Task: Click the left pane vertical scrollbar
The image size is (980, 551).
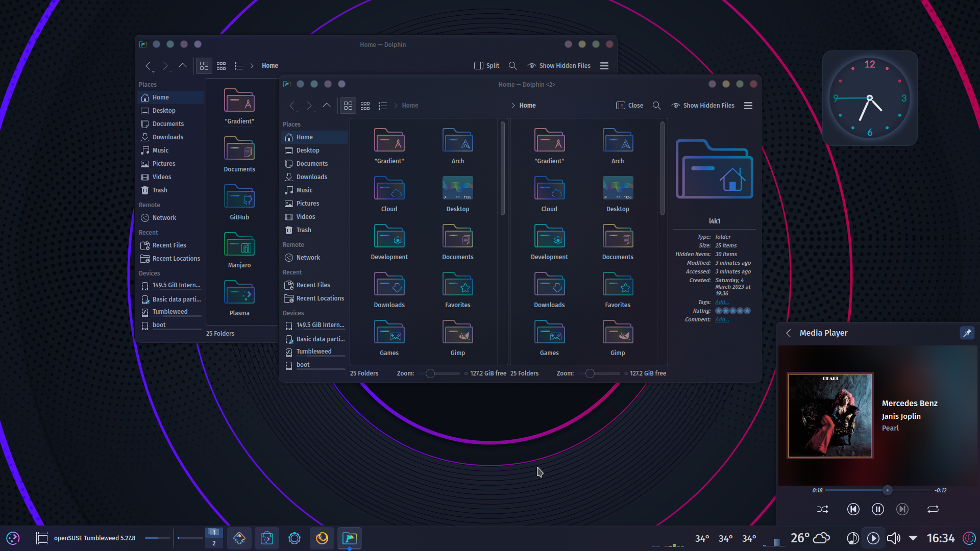Action: [x=503, y=168]
